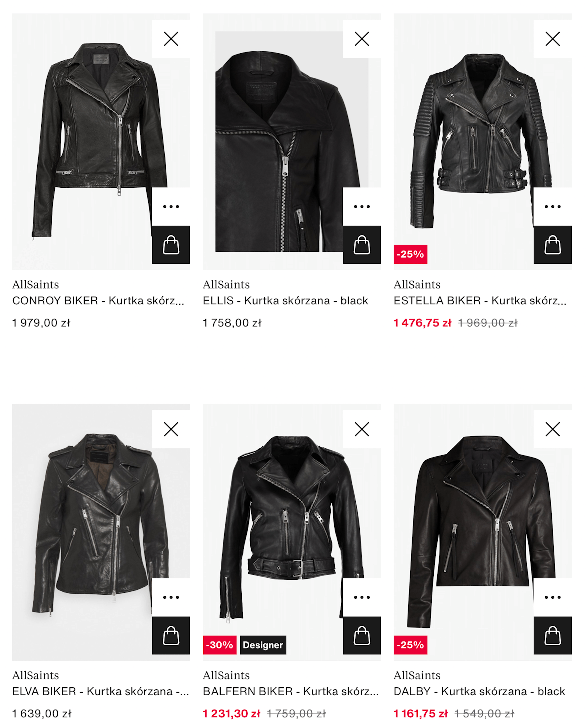
Task: Add ELVA BIKER jacket to bag
Action: click(171, 636)
